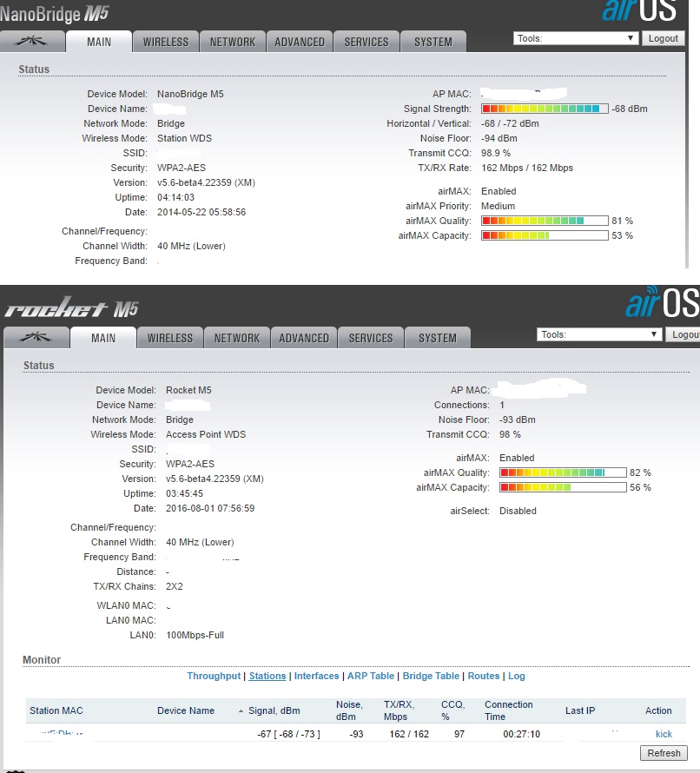
Task: Select wireless mode Station WDS value
Action: (x=184, y=138)
